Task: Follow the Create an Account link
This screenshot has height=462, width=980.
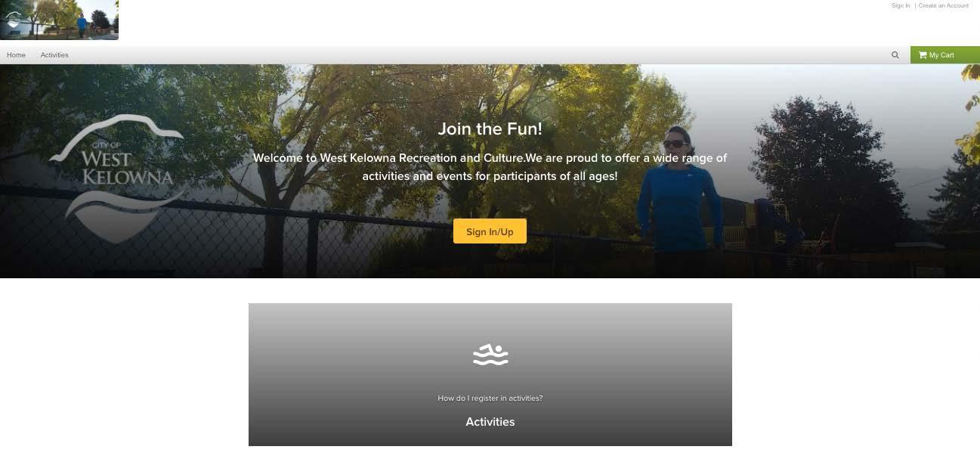Action: 943,6
